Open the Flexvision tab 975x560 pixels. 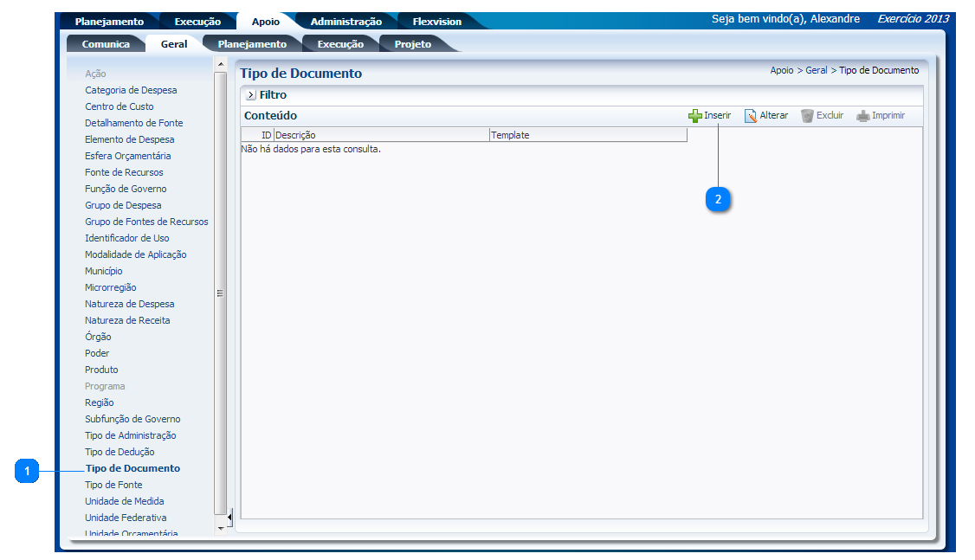pos(436,22)
